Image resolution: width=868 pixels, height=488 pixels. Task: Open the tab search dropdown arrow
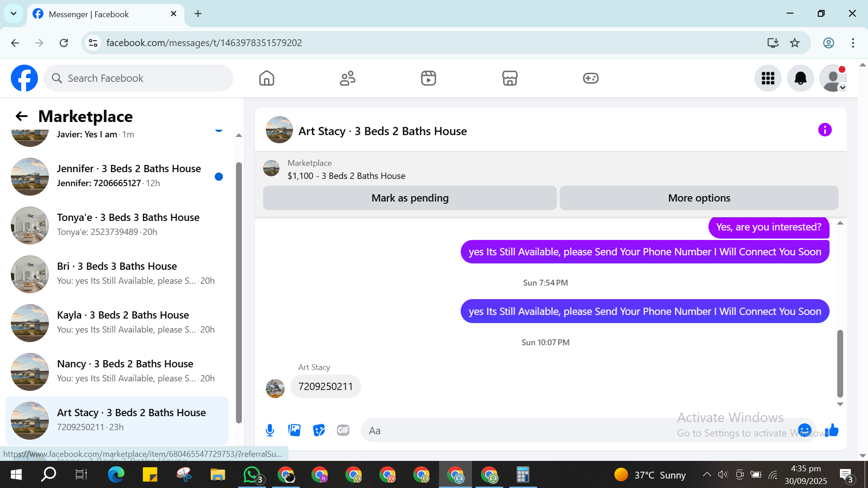pyautogui.click(x=14, y=14)
